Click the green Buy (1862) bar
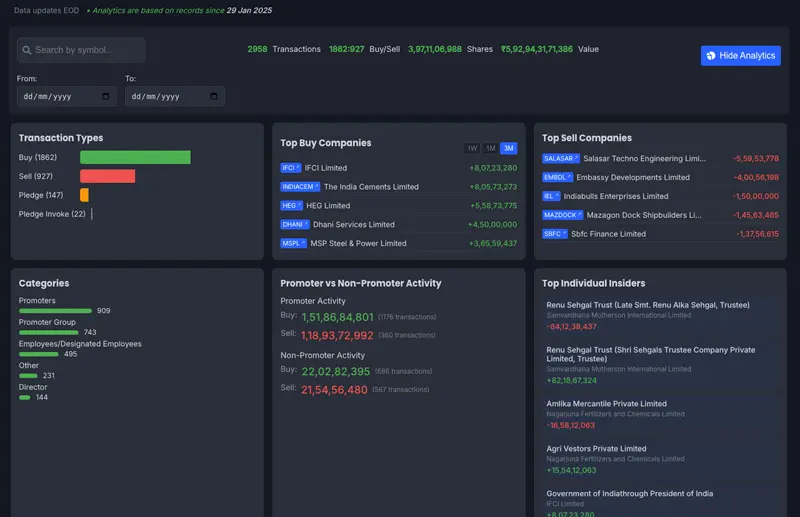The height and width of the screenshot is (517, 800). 135,157
